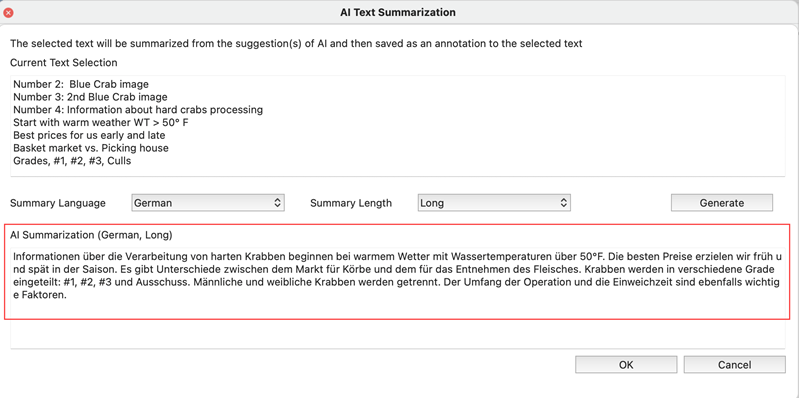Close the AI Text Summarization dialog
The height and width of the screenshot is (398, 799).
click(x=8, y=12)
